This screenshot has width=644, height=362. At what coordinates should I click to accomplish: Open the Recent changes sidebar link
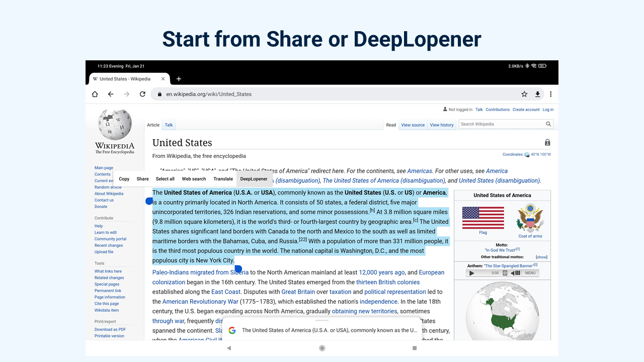coord(109,245)
